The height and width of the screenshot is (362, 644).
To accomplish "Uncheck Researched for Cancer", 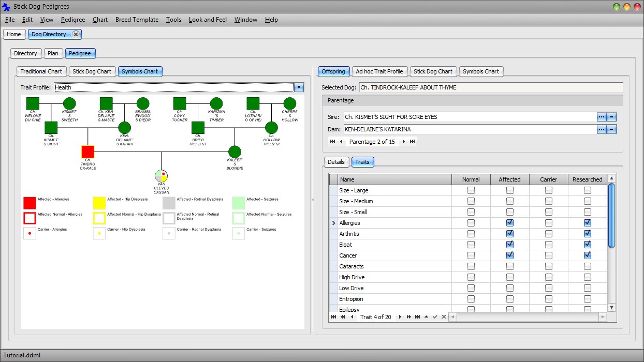I will 588,255.
